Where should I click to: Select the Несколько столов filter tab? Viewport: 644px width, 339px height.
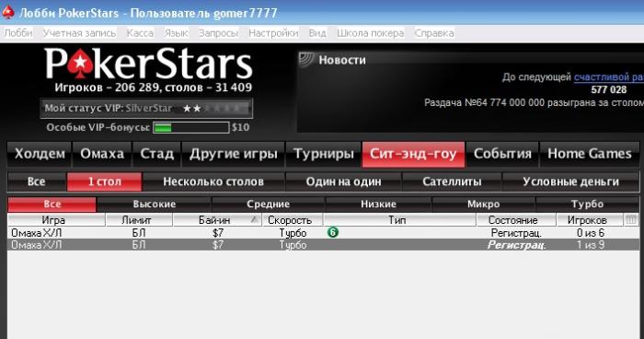213,181
